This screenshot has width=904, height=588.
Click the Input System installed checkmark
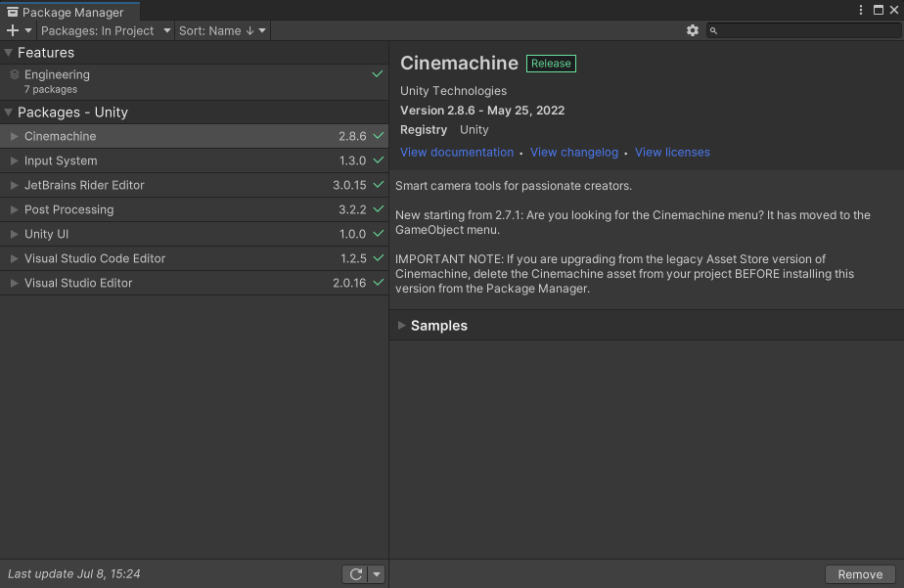(x=379, y=160)
